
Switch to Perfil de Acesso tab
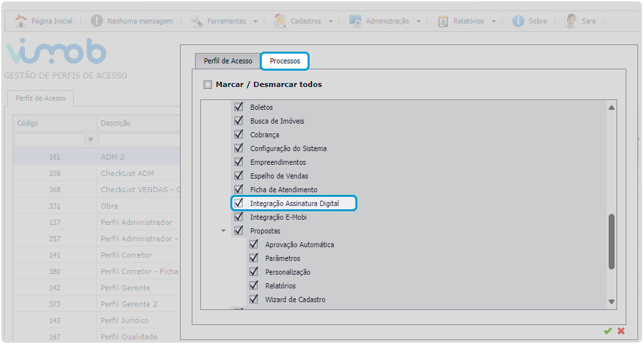[x=228, y=61]
